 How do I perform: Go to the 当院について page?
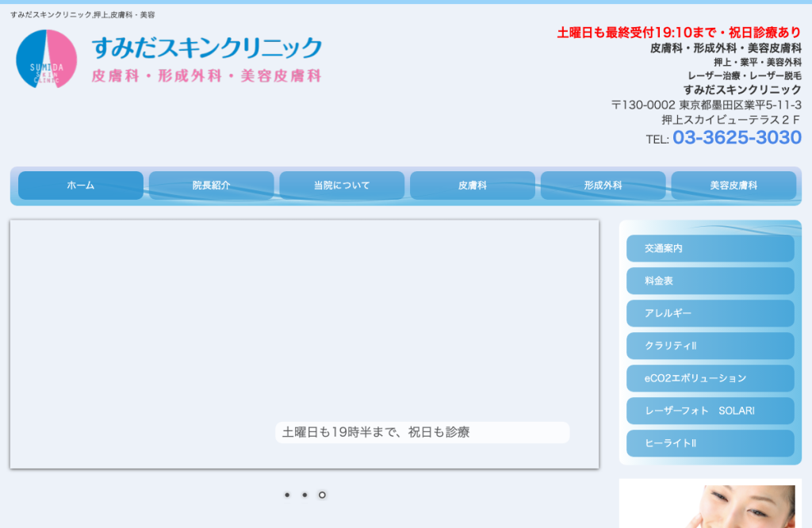(342, 186)
